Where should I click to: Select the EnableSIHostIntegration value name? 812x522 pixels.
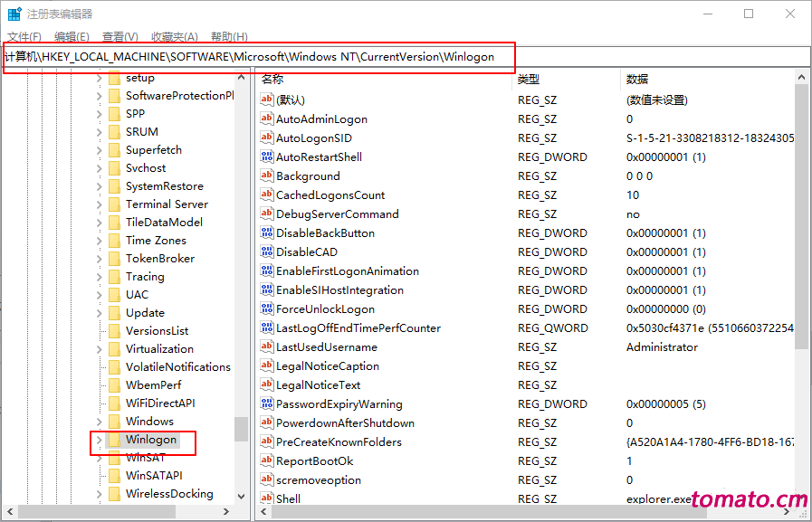(x=339, y=290)
